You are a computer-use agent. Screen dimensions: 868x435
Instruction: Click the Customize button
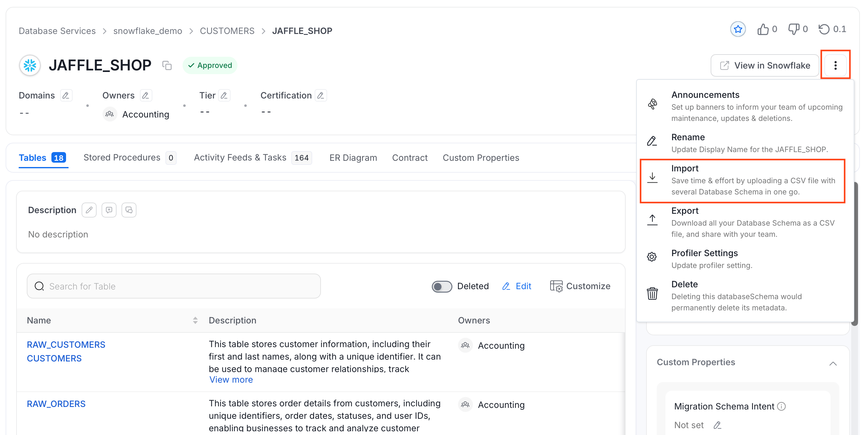[x=580, y=286]
